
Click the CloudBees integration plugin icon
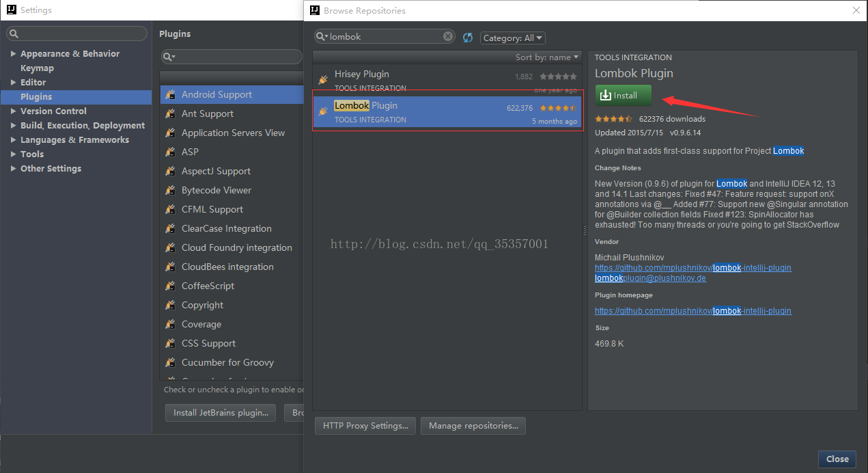click(x=170, y=267)
